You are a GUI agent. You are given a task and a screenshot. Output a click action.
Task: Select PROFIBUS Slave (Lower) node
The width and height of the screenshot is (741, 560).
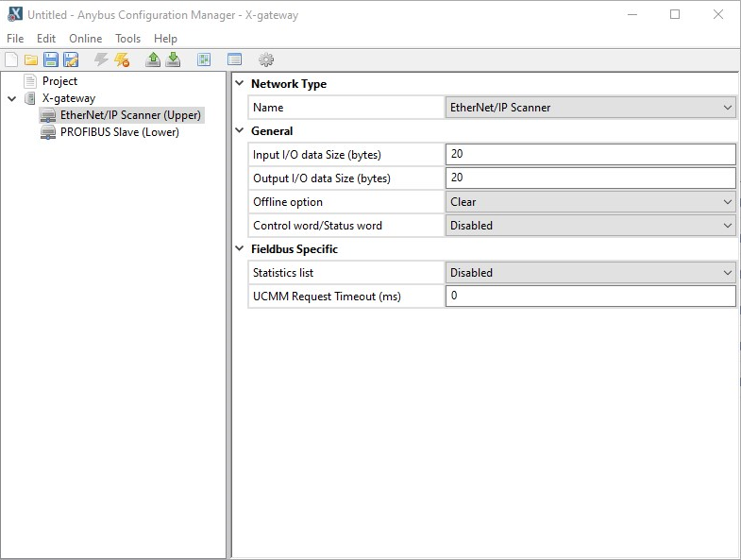(x=120, y=132)
